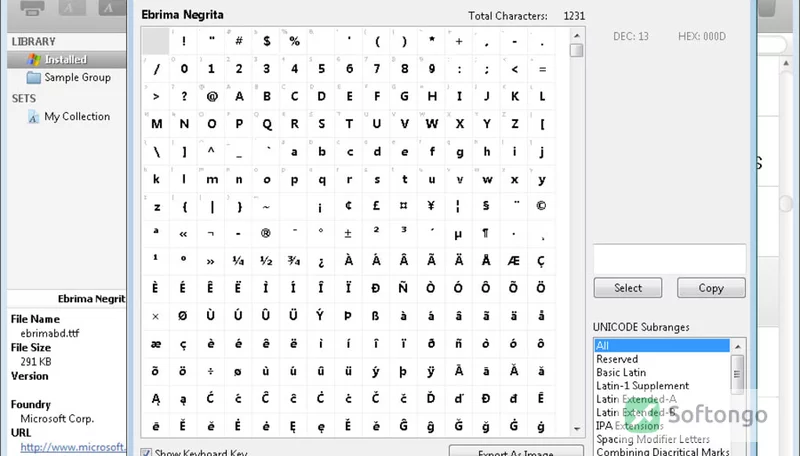Select the capital Ø glyph
The width and height of the screenshot is (800, 456).
point(183,316)
